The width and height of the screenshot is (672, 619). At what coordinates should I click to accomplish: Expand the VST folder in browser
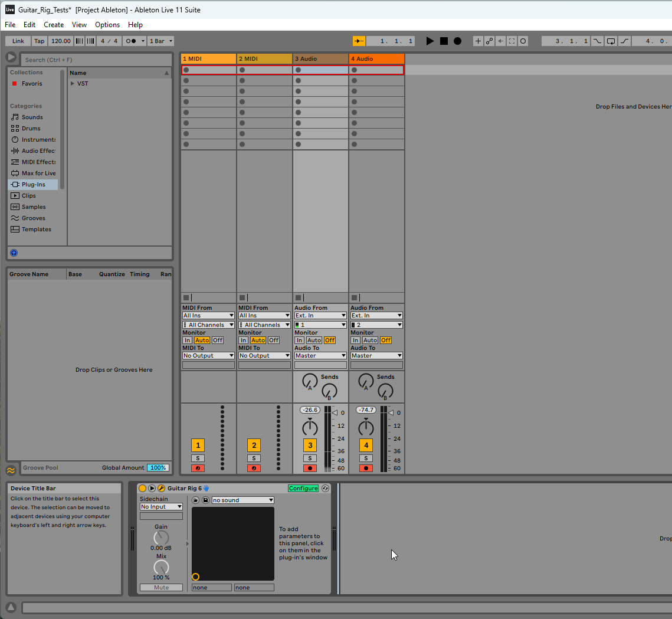(x=73, y=84)
